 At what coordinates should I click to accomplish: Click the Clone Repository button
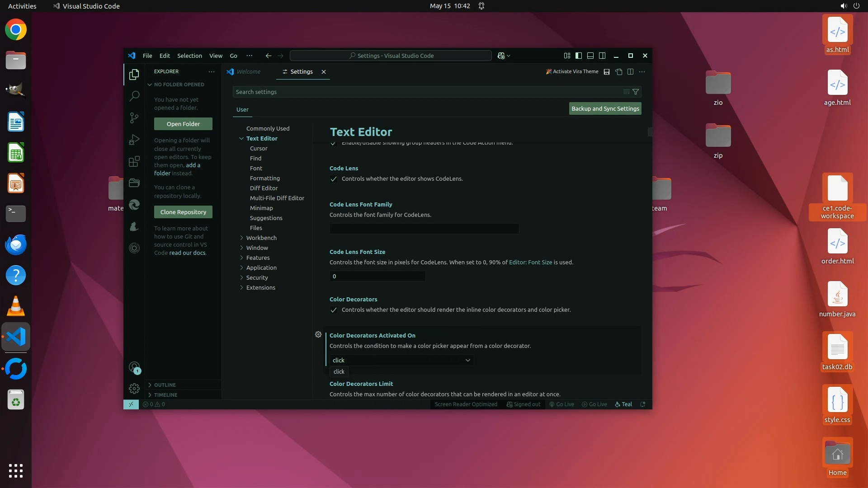pyautogui.click(x=183, y=212)
